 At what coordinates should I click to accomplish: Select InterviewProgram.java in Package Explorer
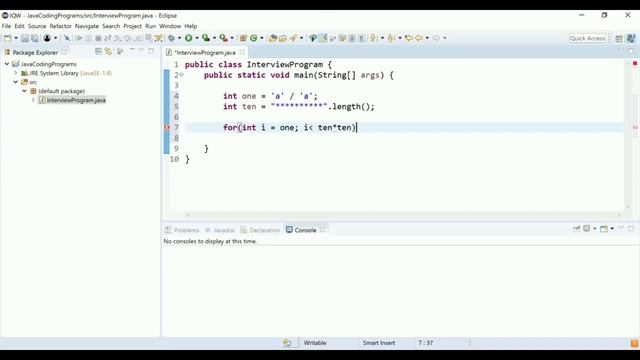76,100
